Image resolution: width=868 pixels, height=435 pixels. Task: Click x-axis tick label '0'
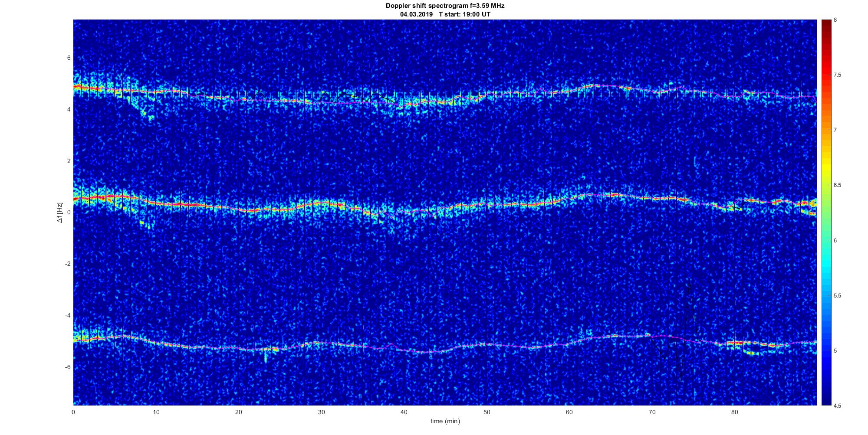[73, 412]
